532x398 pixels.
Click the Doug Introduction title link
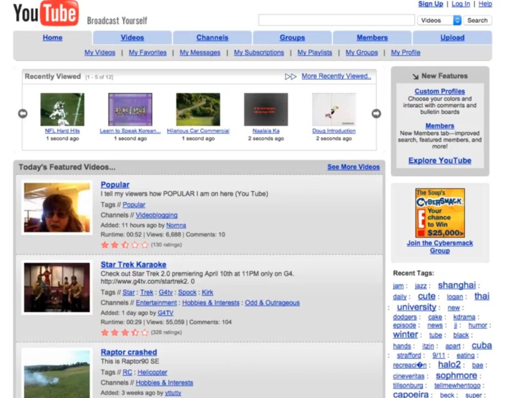click(x=334, y=131)
